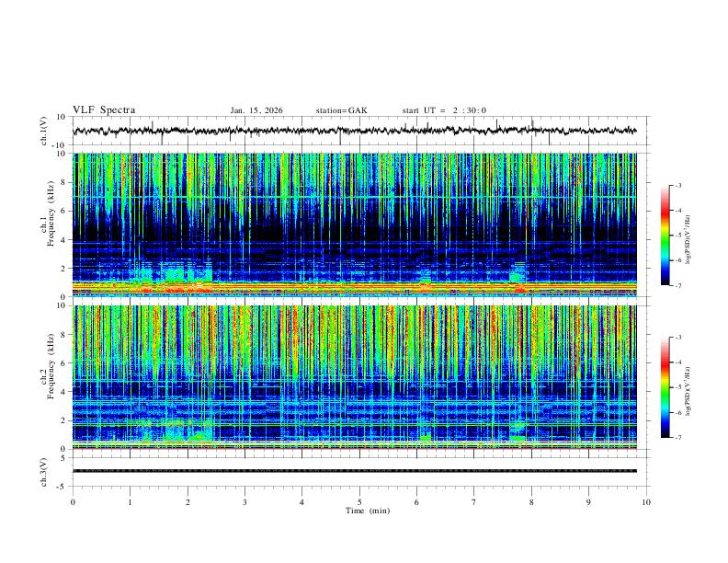Click the ch.1 colorbar "log(PSD)(V²/Hz)" label
This screenshot has height=563, width=728.
(x=688, y=240)
